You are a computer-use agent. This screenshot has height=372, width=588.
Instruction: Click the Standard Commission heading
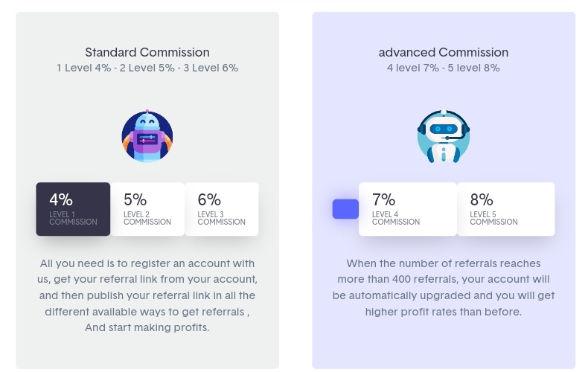coord(147,52)
